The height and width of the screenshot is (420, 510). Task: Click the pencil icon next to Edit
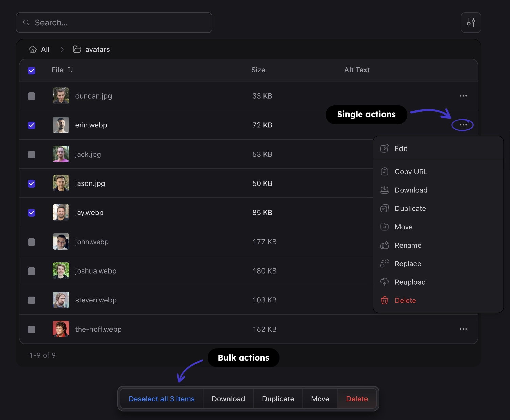[x=384, y=148]
